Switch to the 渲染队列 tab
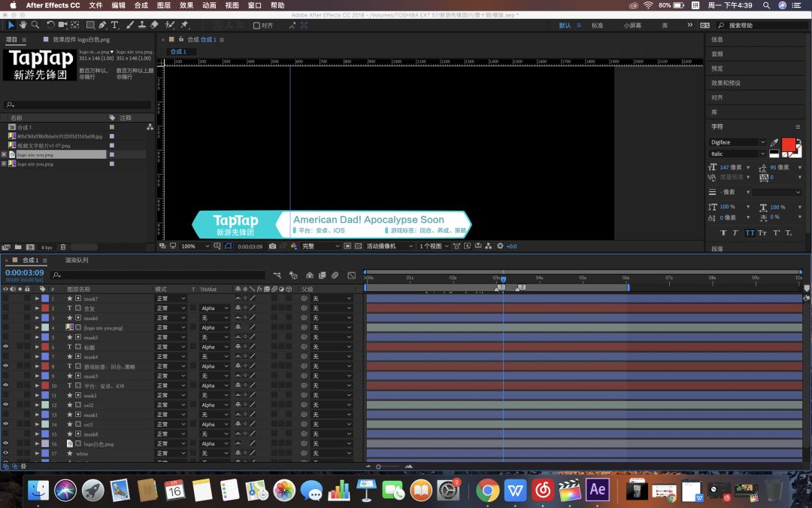The image size is (812, 508). click(77, 260)
